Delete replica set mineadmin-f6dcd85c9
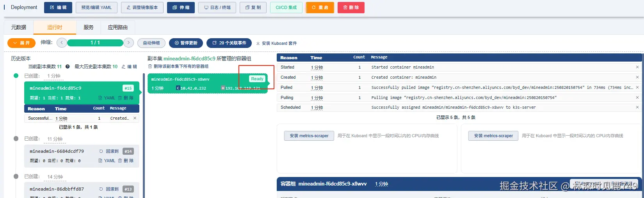 point(126,98)
